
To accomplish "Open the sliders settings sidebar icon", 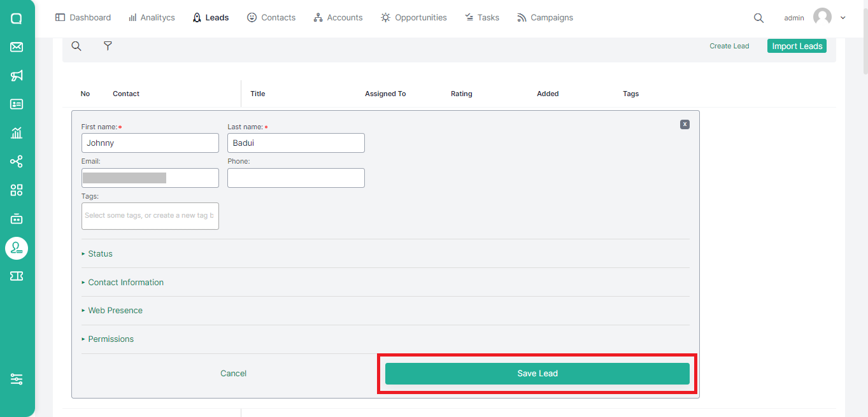I will tap(17, 379).
